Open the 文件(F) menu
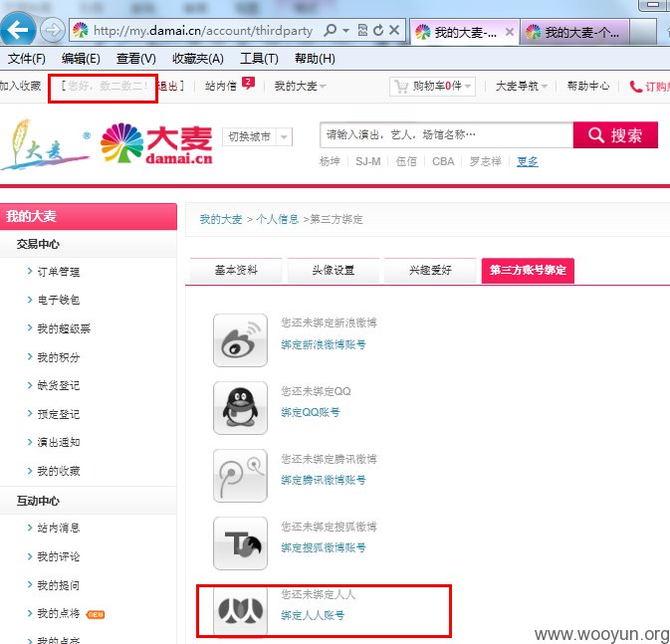The image size is (670, 644). click(27, 59)
